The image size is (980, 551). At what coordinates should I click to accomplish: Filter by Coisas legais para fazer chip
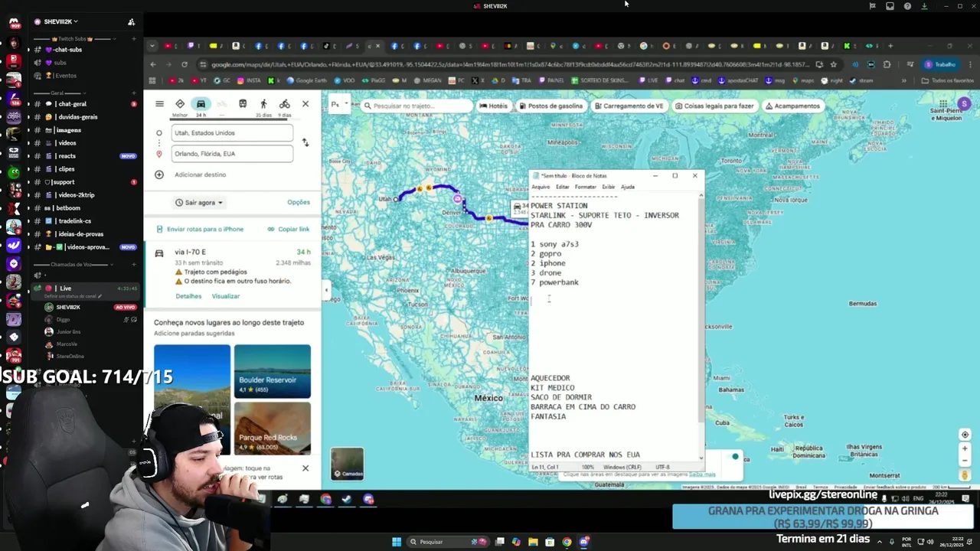click(x=714, y=106)
